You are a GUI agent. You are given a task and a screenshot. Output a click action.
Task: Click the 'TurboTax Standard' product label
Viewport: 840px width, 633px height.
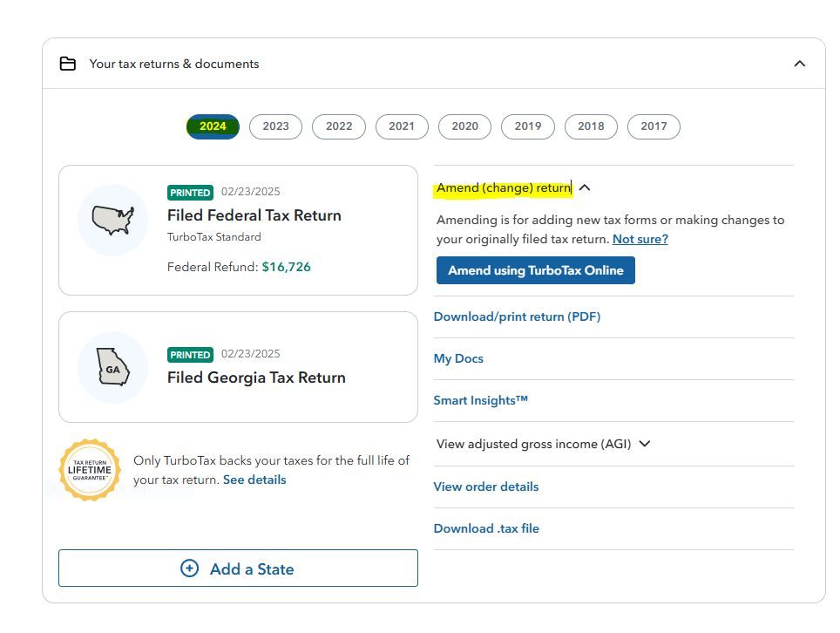coord(214,237)
